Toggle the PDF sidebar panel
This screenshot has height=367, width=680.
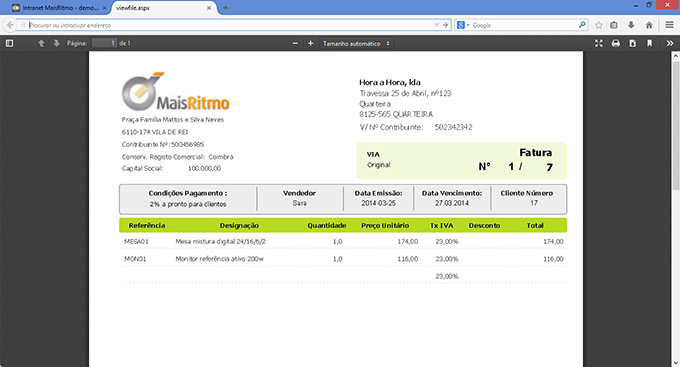(x=9, y=43)
